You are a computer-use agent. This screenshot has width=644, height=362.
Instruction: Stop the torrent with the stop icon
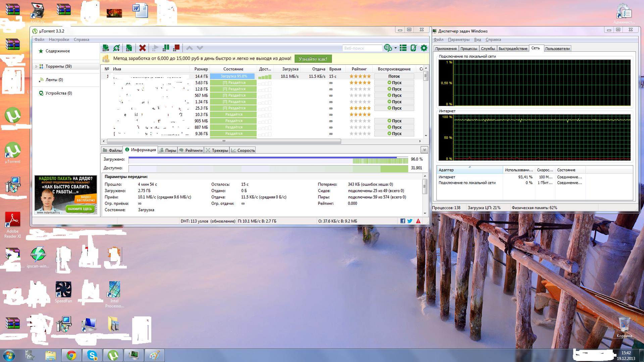click(177, 48)
